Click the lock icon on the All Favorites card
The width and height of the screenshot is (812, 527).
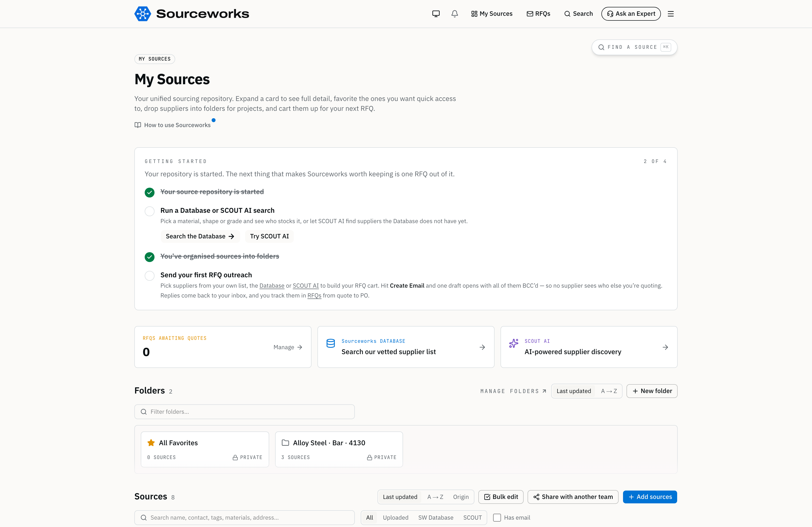(x=235, y=457)
